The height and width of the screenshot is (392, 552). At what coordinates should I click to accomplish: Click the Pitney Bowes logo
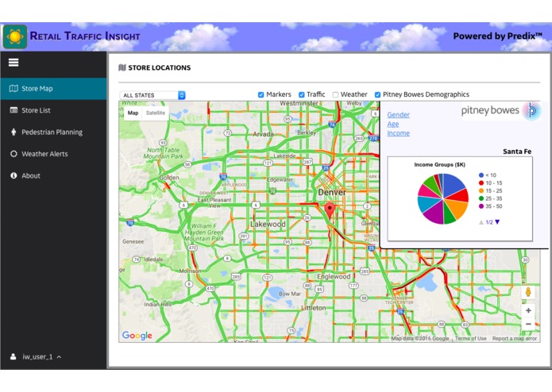pyautogui.click(x=501, y=110)
